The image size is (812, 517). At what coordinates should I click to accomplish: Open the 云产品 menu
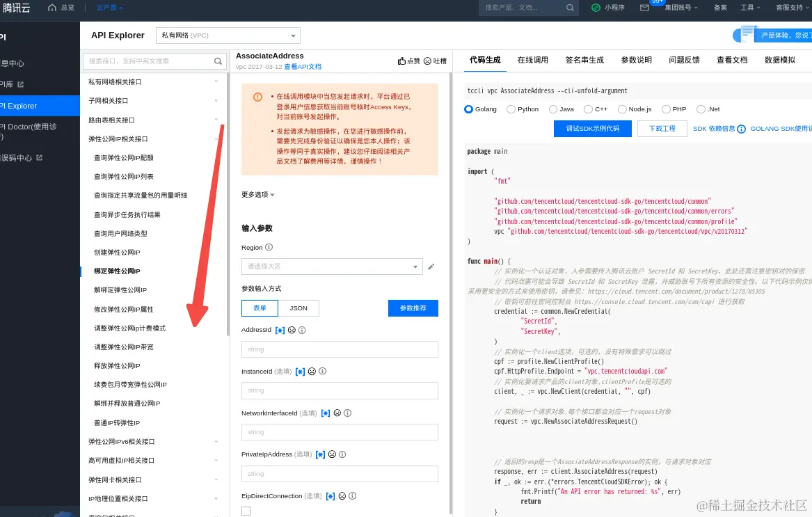pyautogui.click(x=110, y=8)
